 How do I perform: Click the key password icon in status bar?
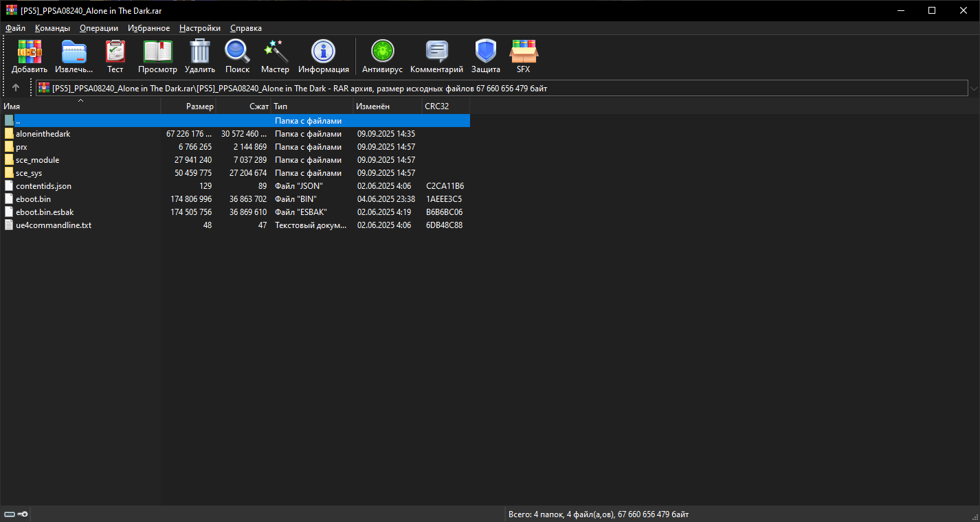[23, 514]
